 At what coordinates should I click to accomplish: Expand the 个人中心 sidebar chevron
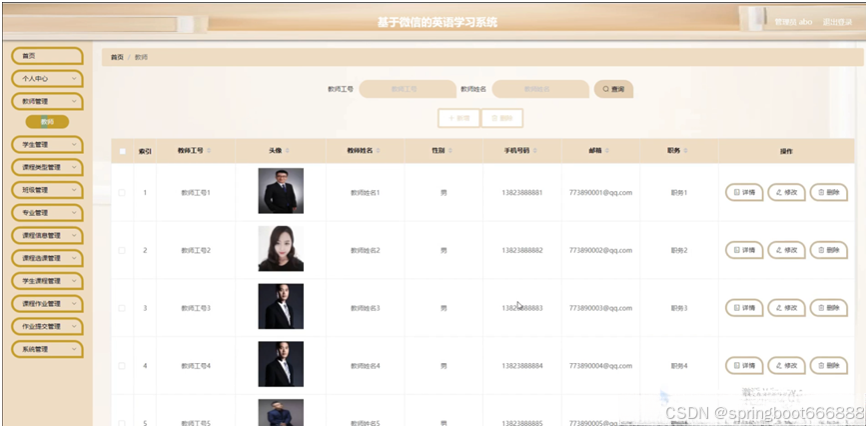point(74,79)
